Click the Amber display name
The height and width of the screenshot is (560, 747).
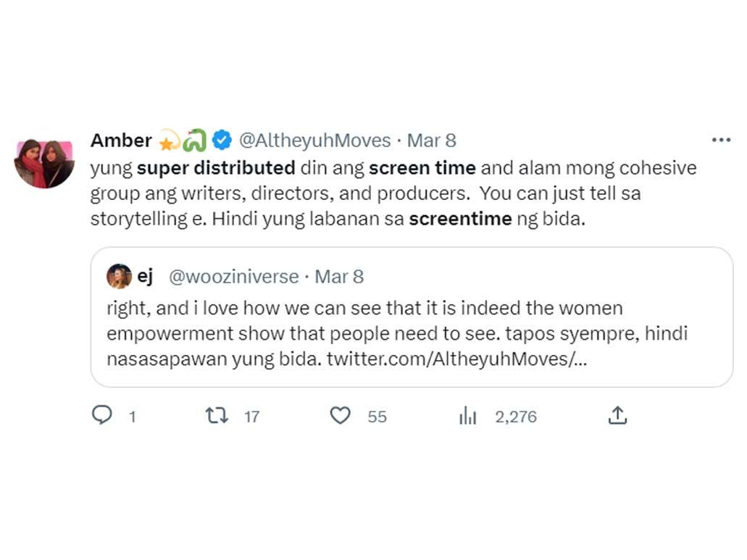click(x=121, y=140)
